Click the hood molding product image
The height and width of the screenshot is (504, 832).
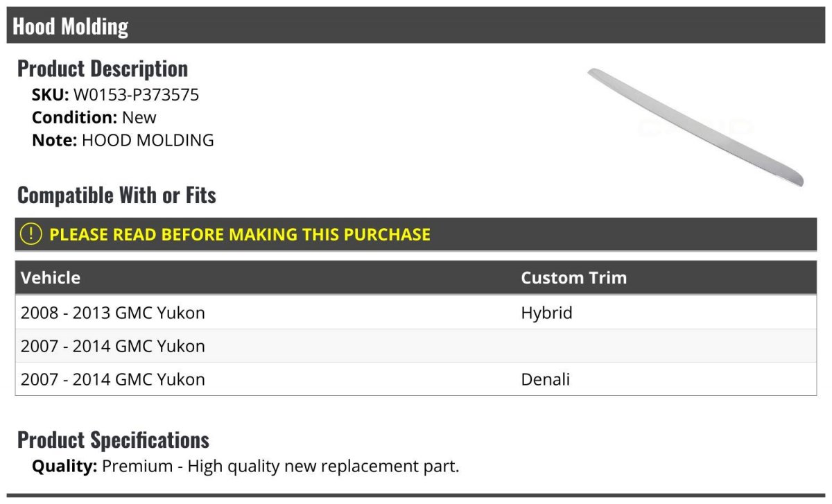[x=695, y=127]
